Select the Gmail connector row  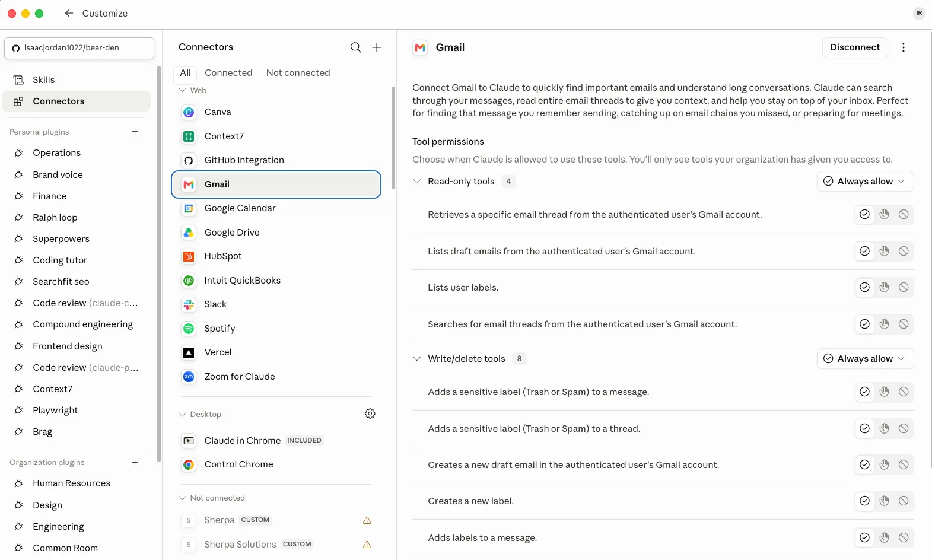point(276,184)
